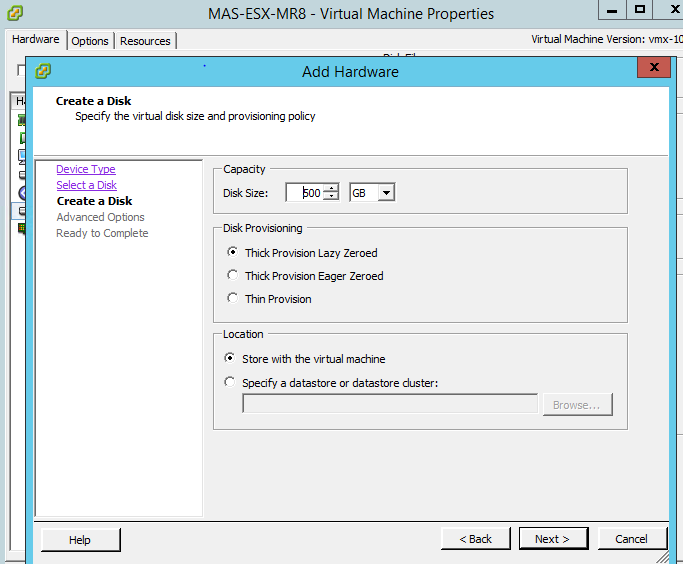Choose Thin Provision radio button
683x564 pixels.
pyautogui.click(x=233, y=298)
